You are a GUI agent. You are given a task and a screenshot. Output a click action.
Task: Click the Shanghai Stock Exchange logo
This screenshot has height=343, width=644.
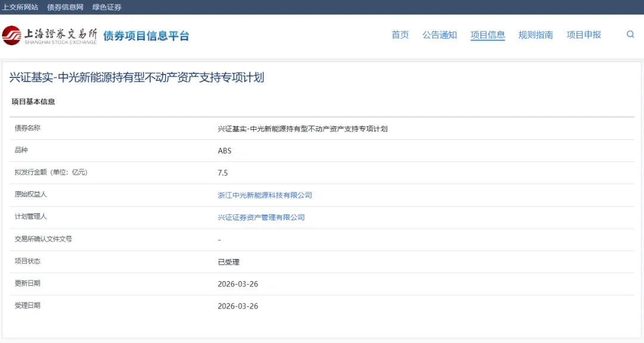(x=49, y=36)
